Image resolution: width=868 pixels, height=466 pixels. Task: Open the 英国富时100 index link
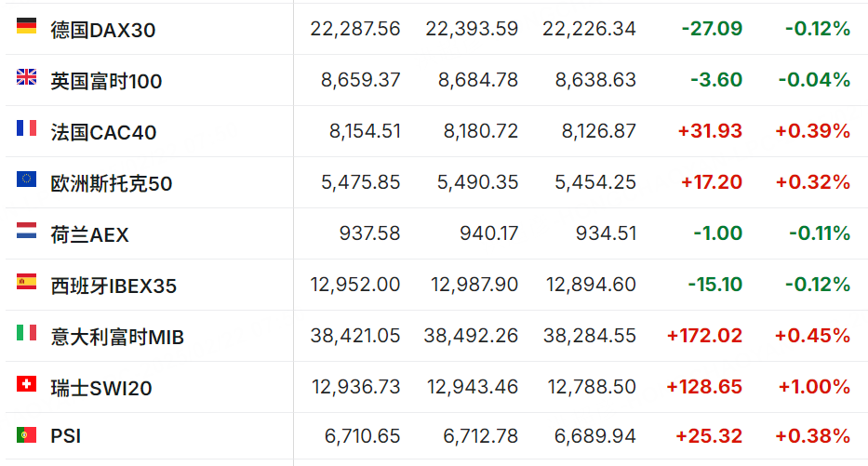106,81
